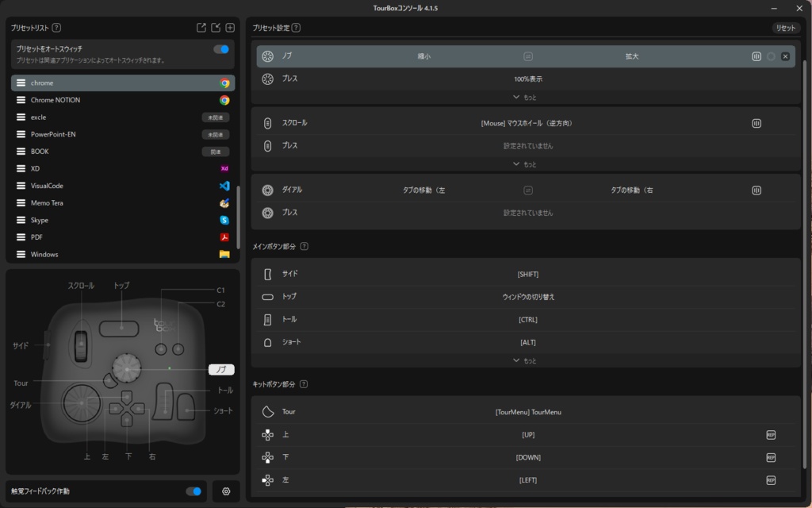Click 設定されていません on ダイアル press row
The width and height of the screenshot is (812, 508).
527,213
